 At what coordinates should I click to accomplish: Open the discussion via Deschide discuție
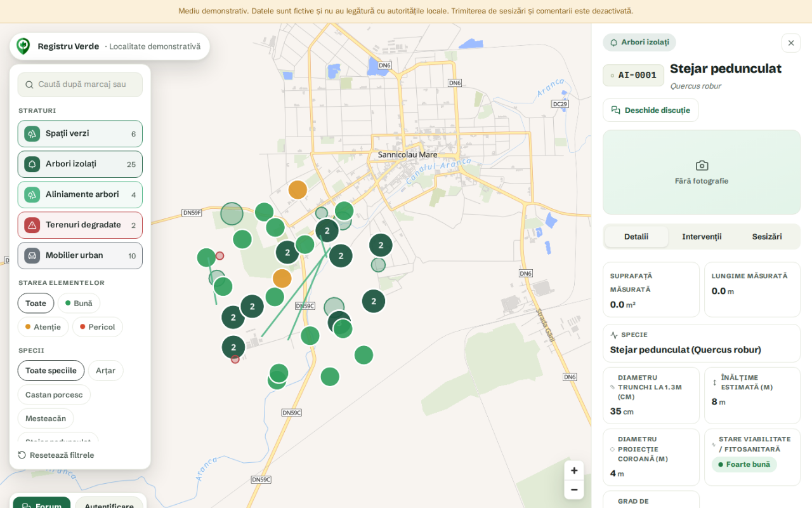[650, 110]
